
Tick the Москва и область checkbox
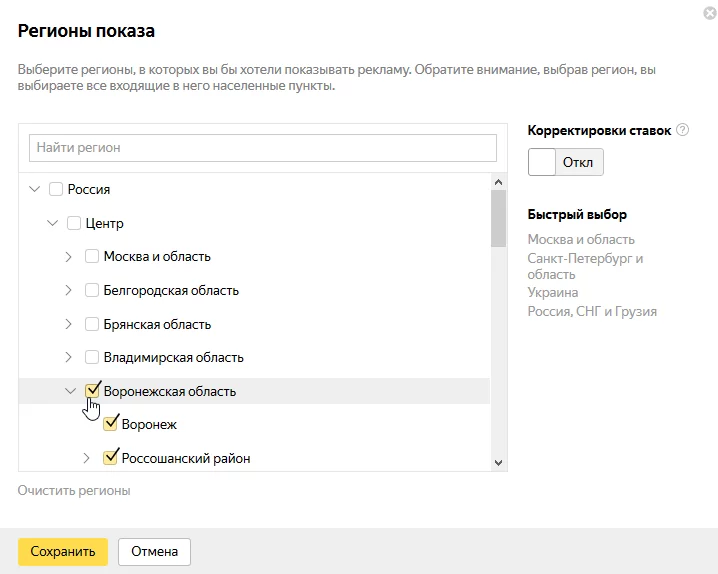click(x=92, y=256)
